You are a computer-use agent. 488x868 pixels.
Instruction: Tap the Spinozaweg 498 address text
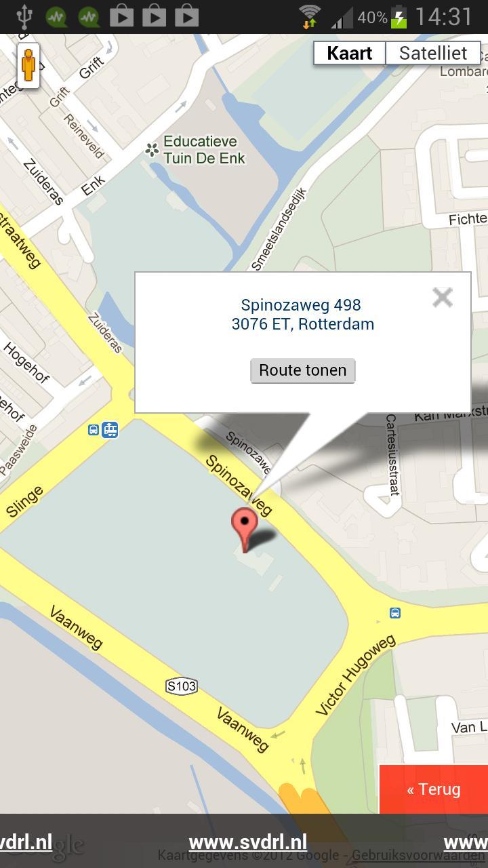(x=301, y=305)
